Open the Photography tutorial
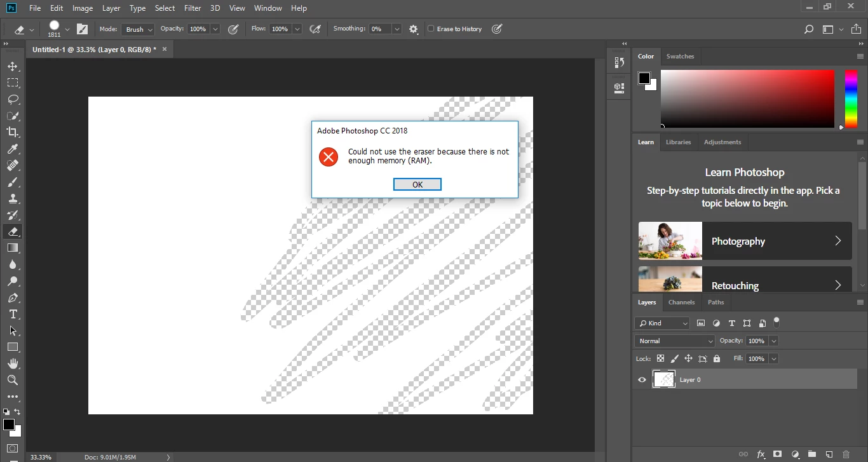The height and width of the screenshot is (462, 868). [x=745, y=241]
